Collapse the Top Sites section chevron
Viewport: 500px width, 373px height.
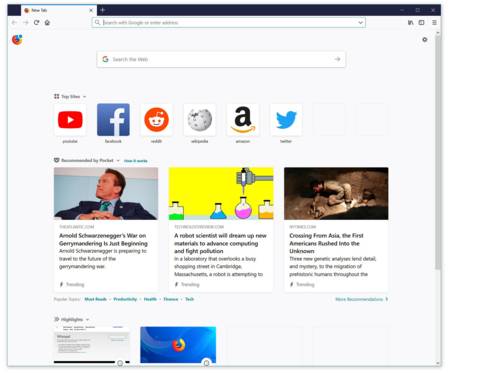(84, 97)
